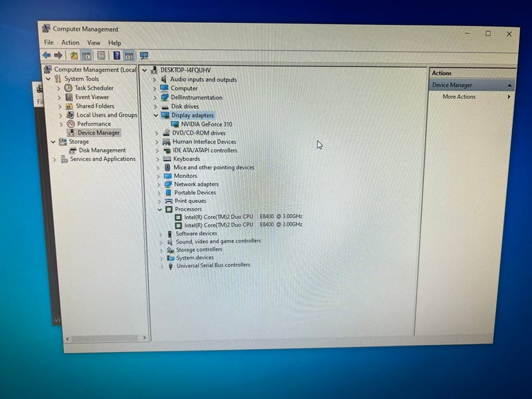The image size is (532, 399).
Task: Expand the Monitors category
Action: point(159,176)
